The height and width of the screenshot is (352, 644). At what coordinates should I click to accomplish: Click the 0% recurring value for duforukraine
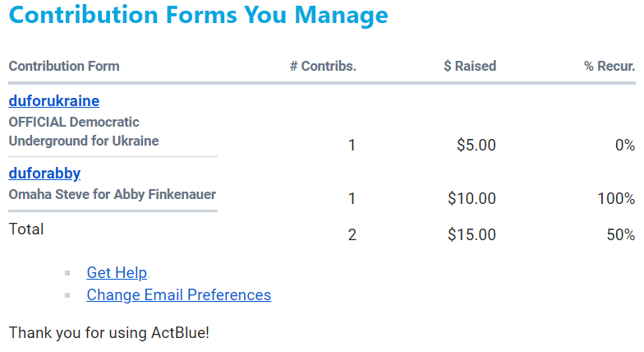point(624,146)
